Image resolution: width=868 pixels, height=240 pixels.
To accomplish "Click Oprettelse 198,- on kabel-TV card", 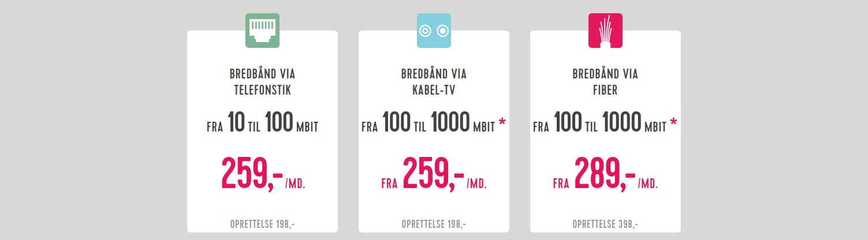I will coord(434,224).
